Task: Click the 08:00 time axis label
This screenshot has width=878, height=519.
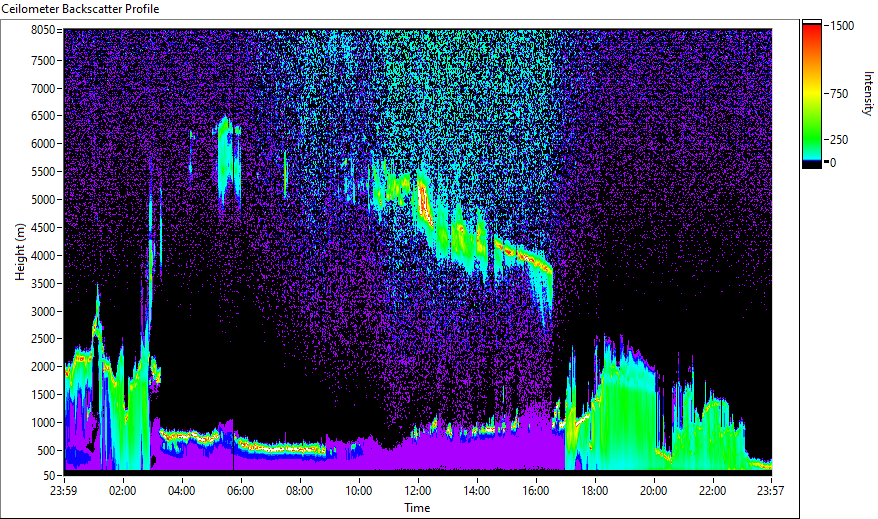Action: click(300, 491)
